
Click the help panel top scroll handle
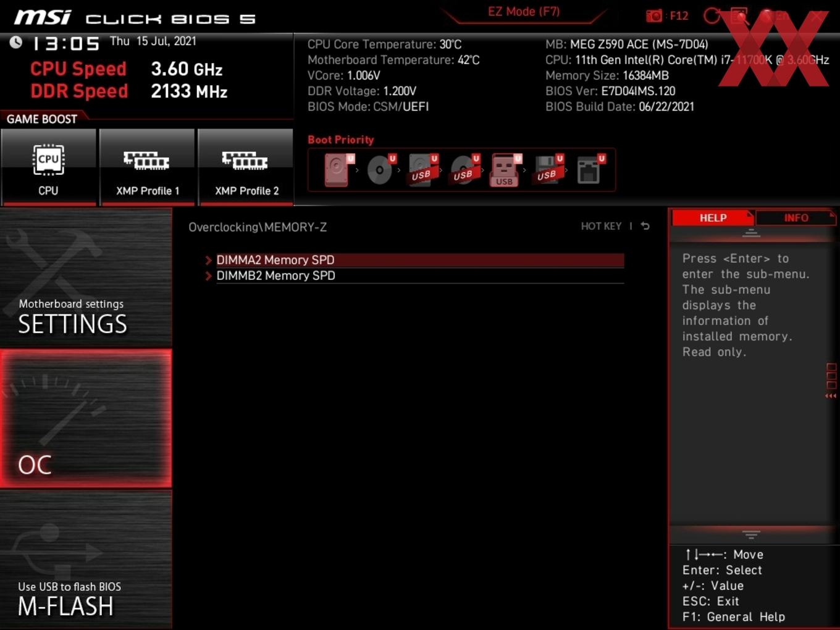tap(751, 233)
